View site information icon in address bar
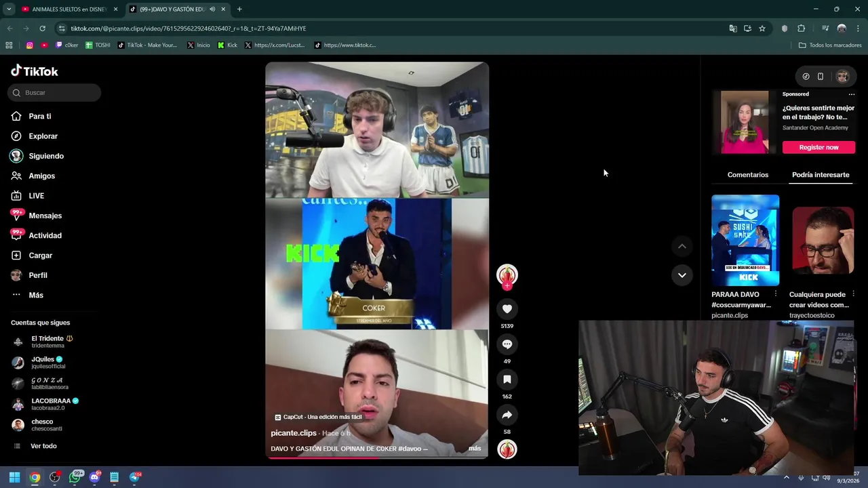 pos(62,28)
